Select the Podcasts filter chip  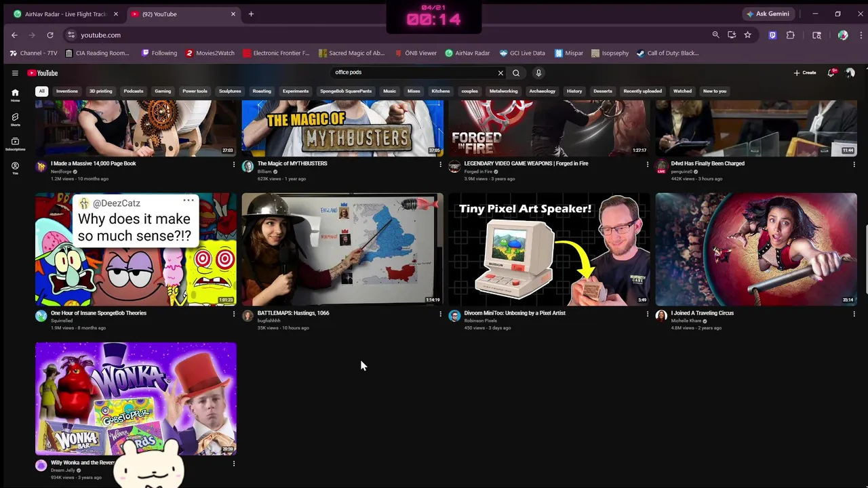pyautogui.click(x=134, y=91)
